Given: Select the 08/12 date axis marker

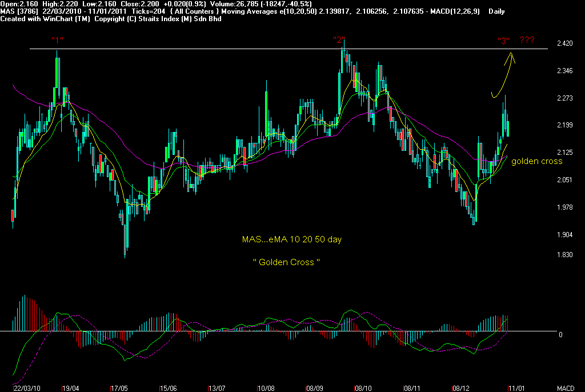Looking at the screenshot, I should pos(461,388).
